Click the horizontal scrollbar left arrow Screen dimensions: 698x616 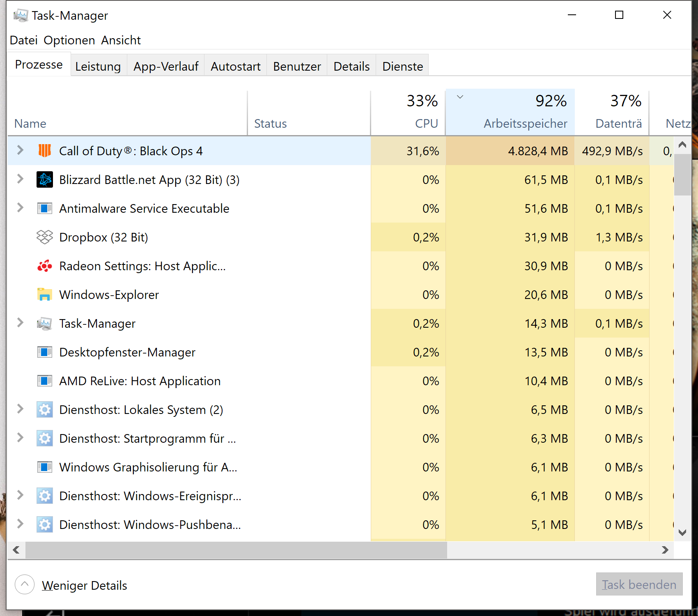(x=16, y=550)
